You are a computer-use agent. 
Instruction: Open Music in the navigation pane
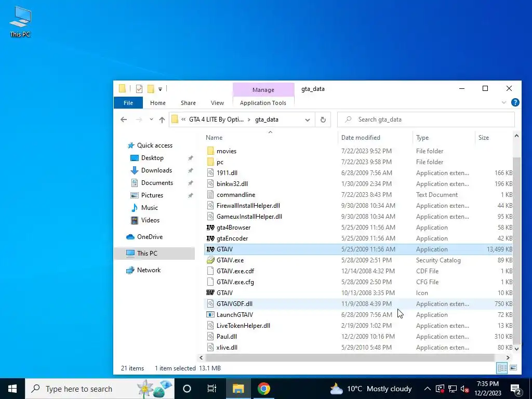[x=149, y=208]
